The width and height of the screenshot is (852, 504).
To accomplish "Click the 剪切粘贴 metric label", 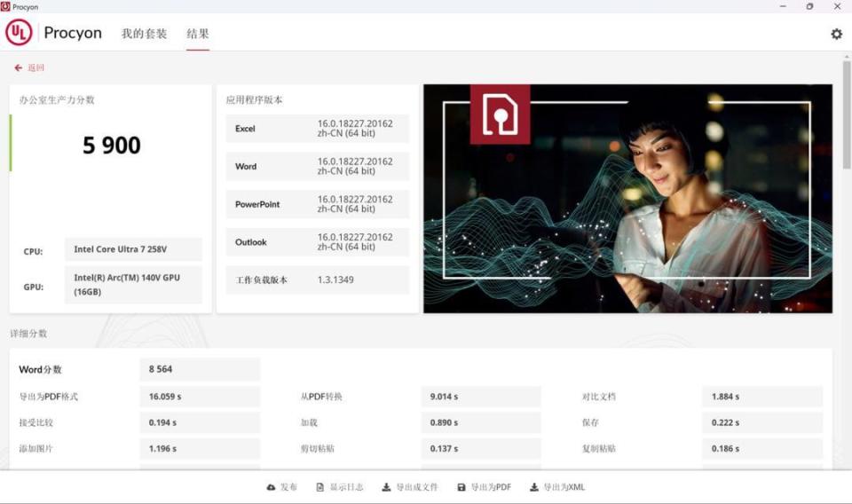I will coord(318,449).
